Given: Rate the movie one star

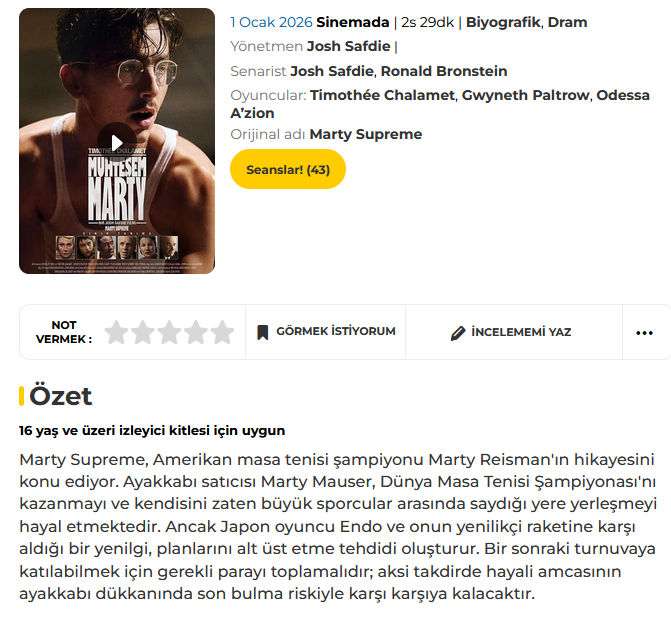Looking at the screenshot, I should 117,332.
